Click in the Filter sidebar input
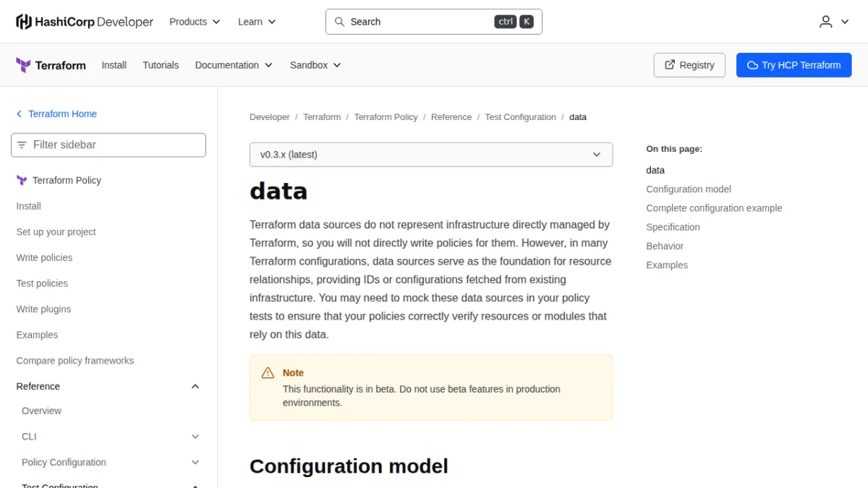The height and width of the screenshot is (488, 868). (x=109, y=145)
